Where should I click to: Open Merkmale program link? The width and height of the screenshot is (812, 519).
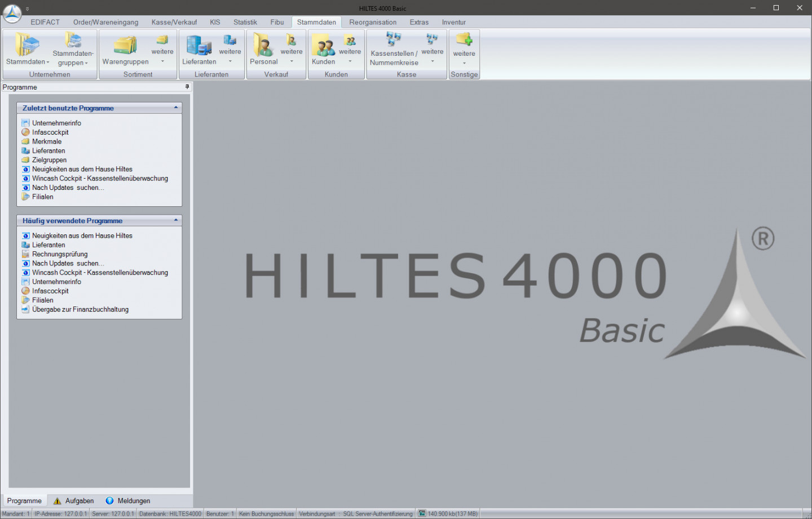click(47, 141)
